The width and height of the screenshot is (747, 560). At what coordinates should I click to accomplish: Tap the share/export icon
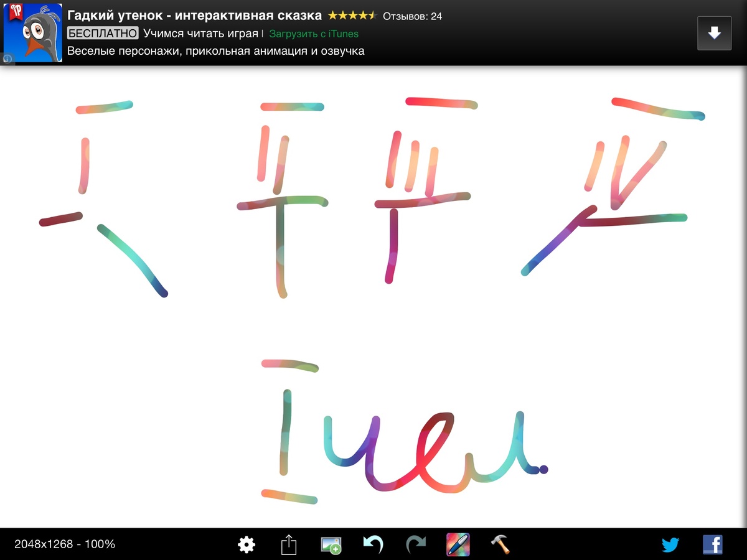pyautogui.click(x=288, y=545)
